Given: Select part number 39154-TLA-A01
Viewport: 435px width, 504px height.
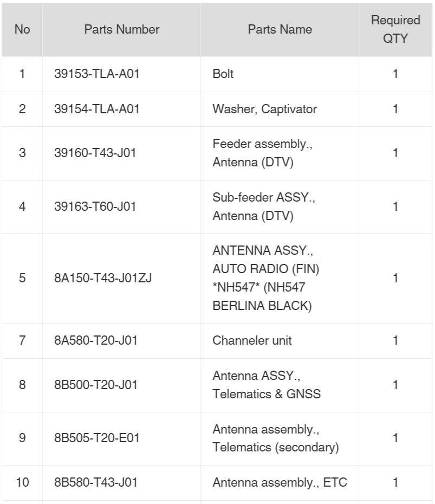Looking at the screenshot, I should (x=97, y=109).
